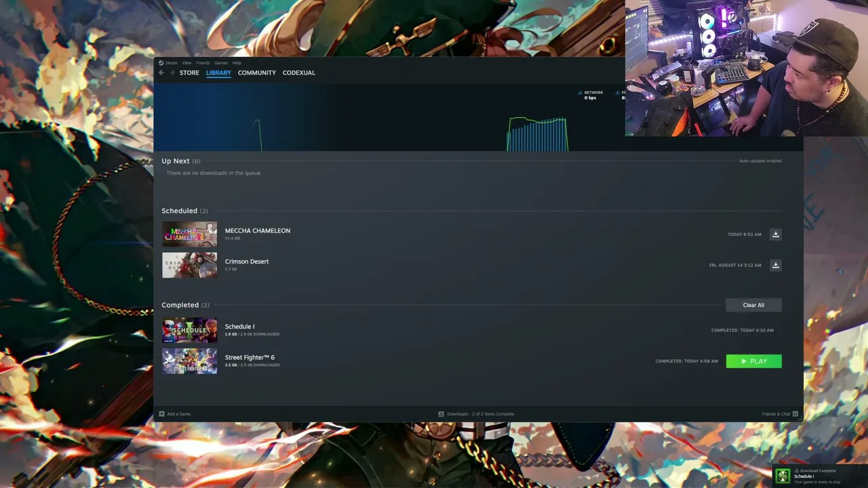Select the Crimson Desert thumbnail
The image size is (868, 488).
click(189, 265)
